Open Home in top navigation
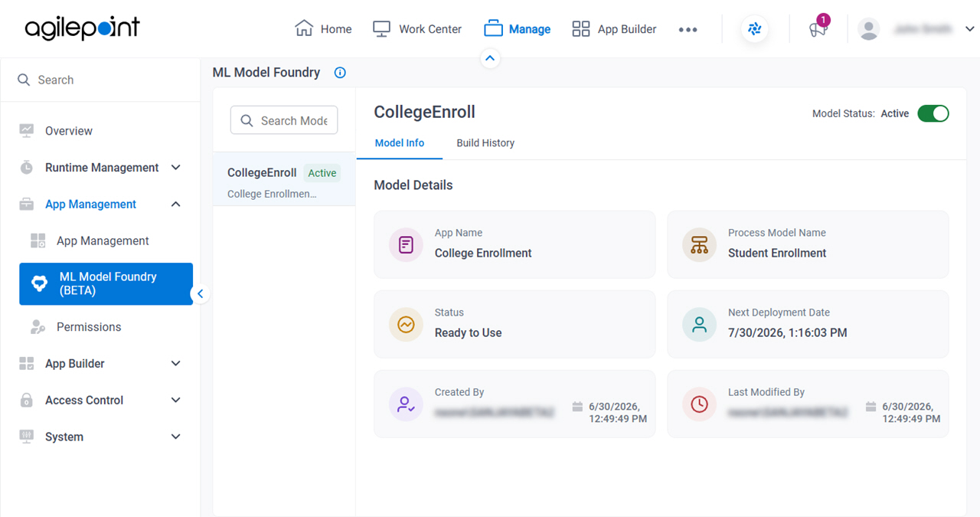980x517 pixels. tap(323, 29)
